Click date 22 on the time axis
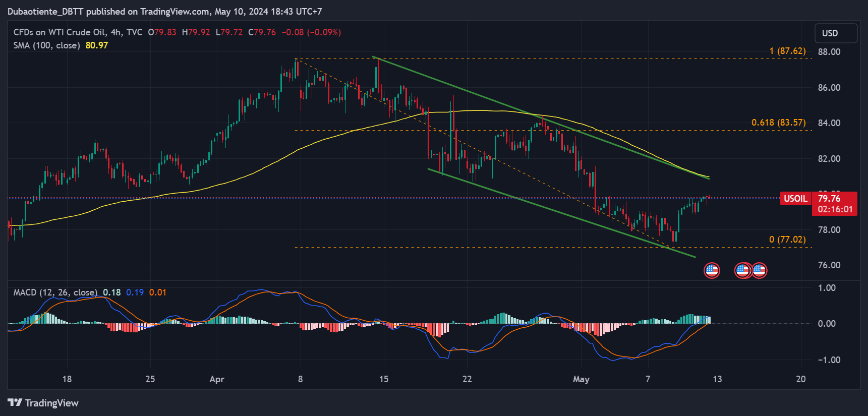 [x=467, y=379]
